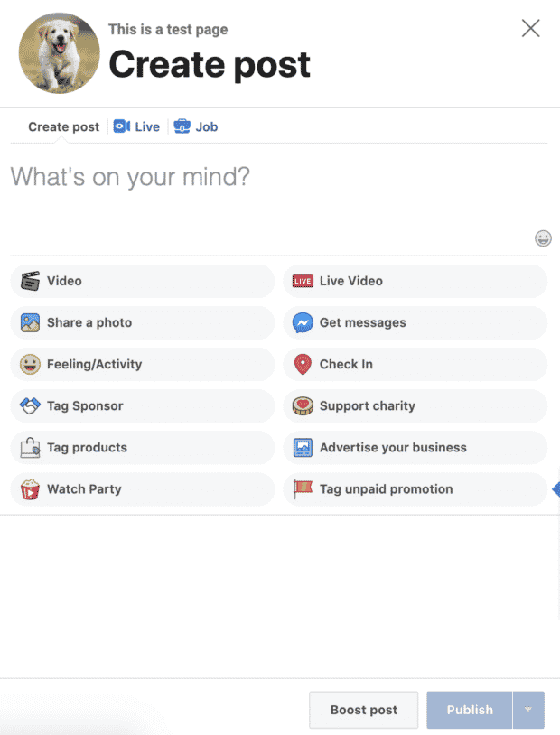
Task: Choose the Watch Party label
Action: [x=84, y=488]
